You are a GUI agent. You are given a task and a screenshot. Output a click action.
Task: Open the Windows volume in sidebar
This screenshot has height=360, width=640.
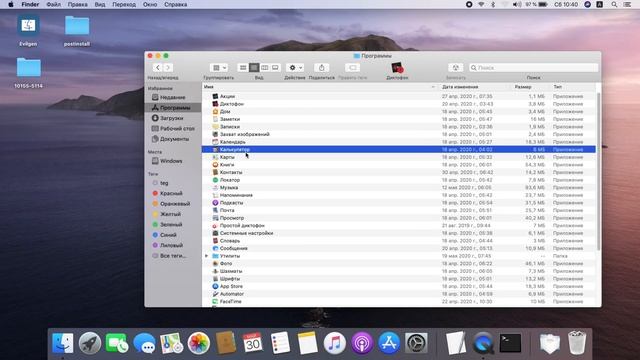click(172, 161)
